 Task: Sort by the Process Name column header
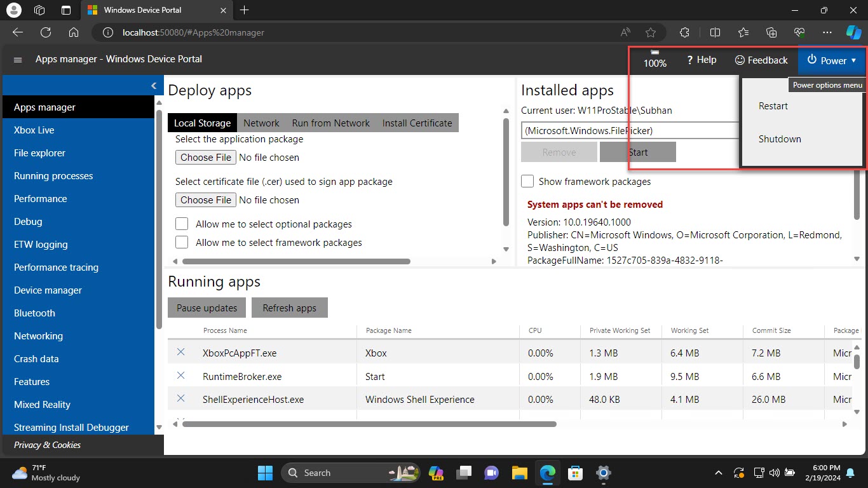(x=225, y=330)
